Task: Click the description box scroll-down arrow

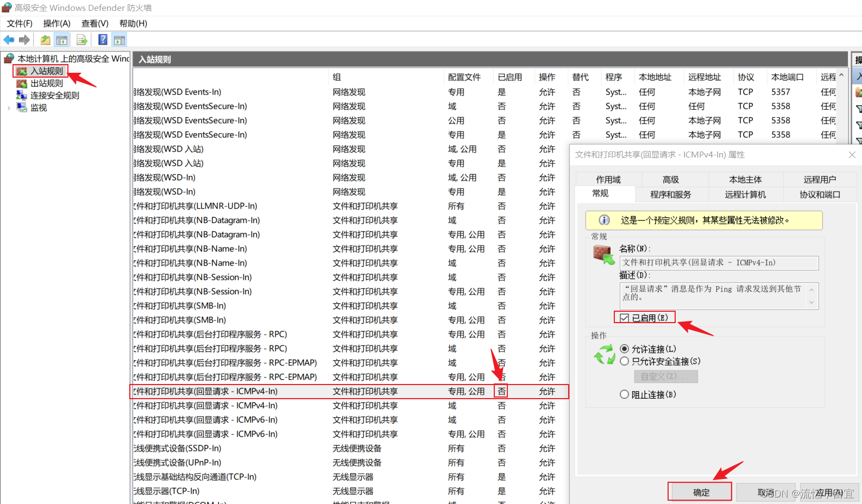Action: pos(811,303)
